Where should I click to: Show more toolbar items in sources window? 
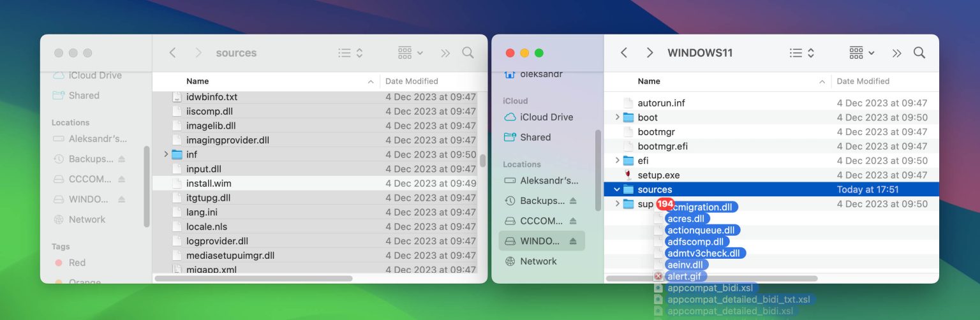pyautogui.click(x=445, y=53)
